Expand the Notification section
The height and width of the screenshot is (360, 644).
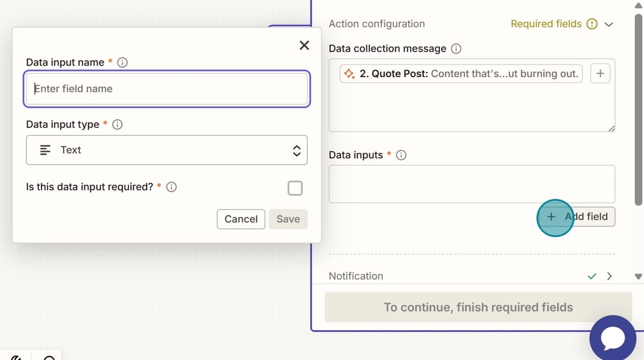[x=608, y=276]
